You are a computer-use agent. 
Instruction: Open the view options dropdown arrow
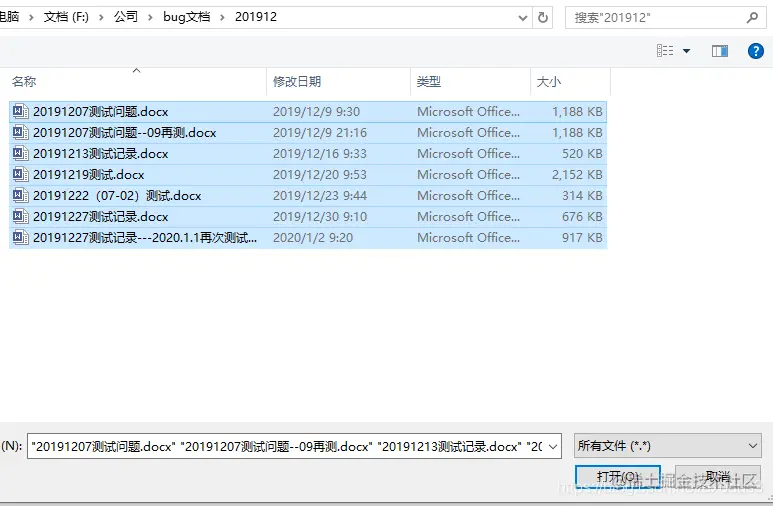tap(686, 51)
